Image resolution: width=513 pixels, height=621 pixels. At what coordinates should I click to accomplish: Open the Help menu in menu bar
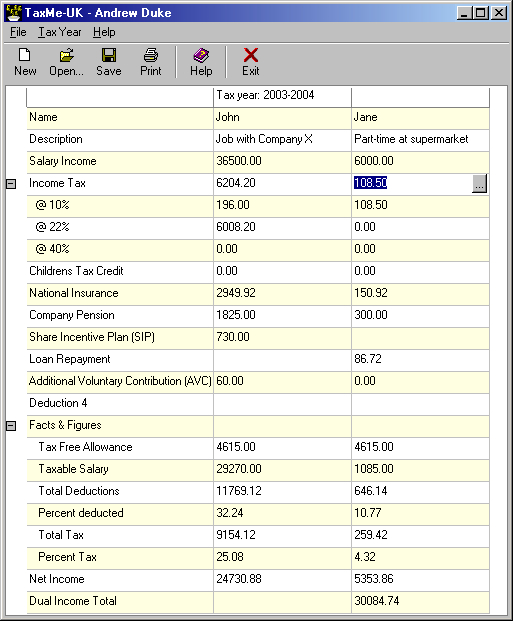(x=104, y=32)
